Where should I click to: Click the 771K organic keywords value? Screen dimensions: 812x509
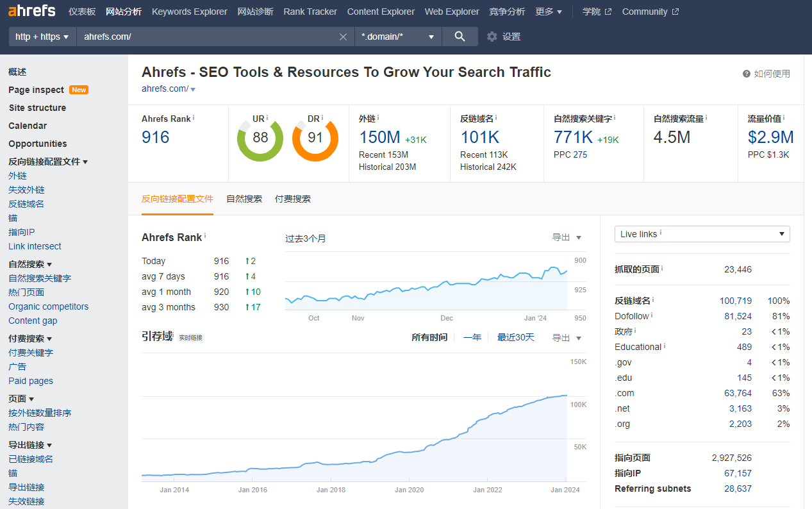(x=574, y=137)
